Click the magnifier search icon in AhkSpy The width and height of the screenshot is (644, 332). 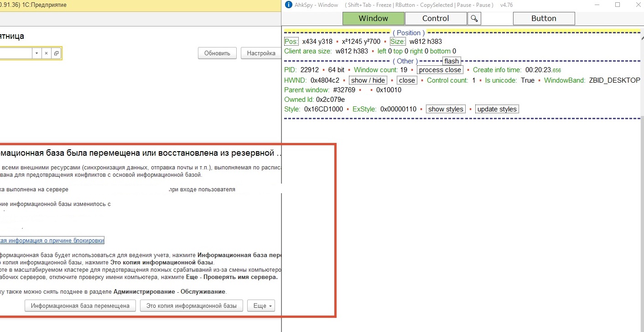coord(474,18)
